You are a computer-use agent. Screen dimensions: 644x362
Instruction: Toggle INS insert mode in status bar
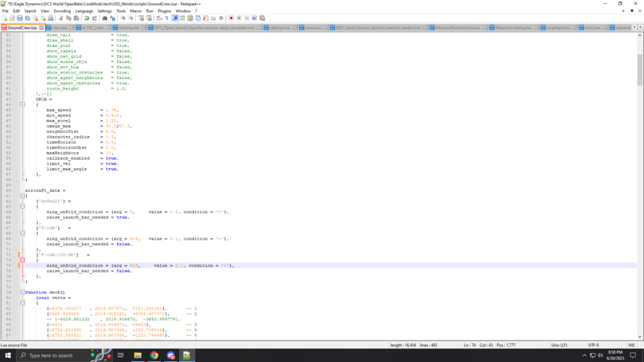tap(631, 345)
